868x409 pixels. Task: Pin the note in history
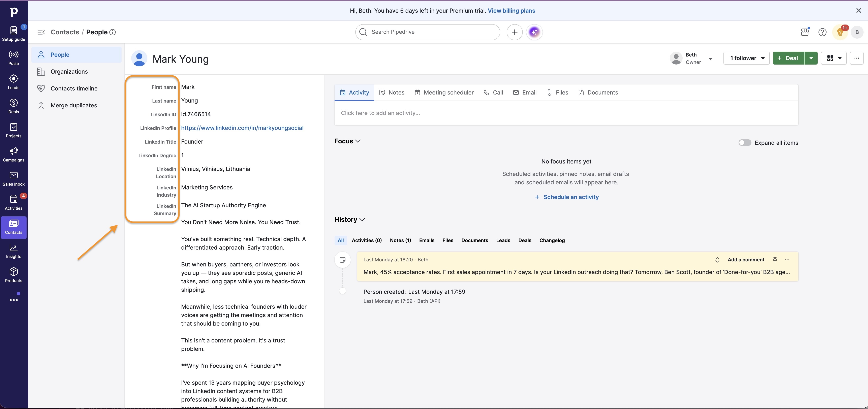tap(775, 260)
